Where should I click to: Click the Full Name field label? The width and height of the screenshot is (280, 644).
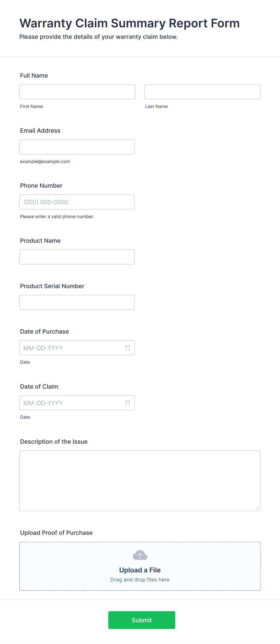coord(34,75)
